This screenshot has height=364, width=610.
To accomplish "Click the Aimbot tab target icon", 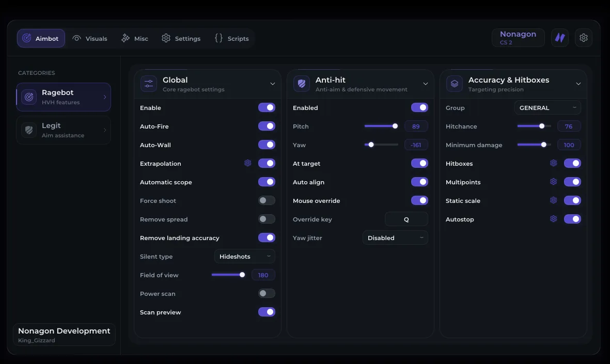I will tap(26, 38).
